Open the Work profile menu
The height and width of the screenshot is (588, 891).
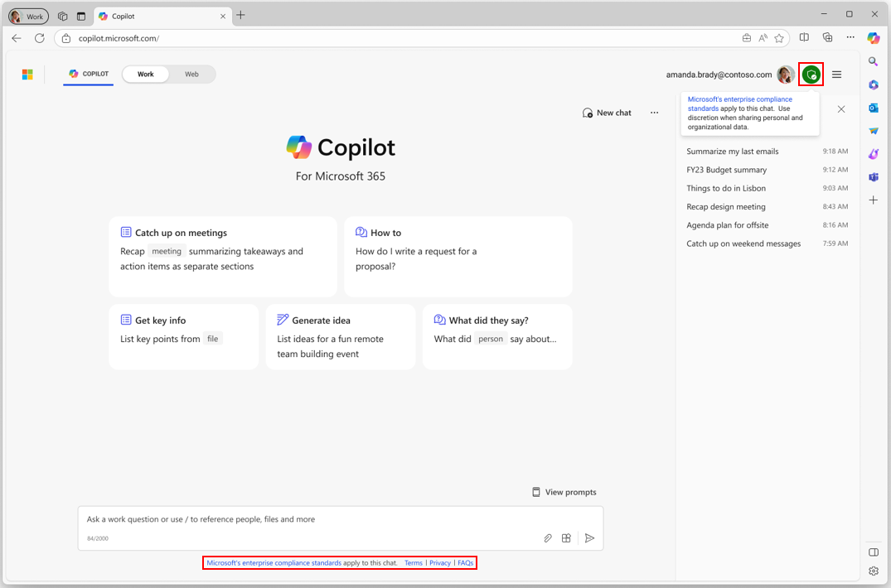[x=28, y=17]
